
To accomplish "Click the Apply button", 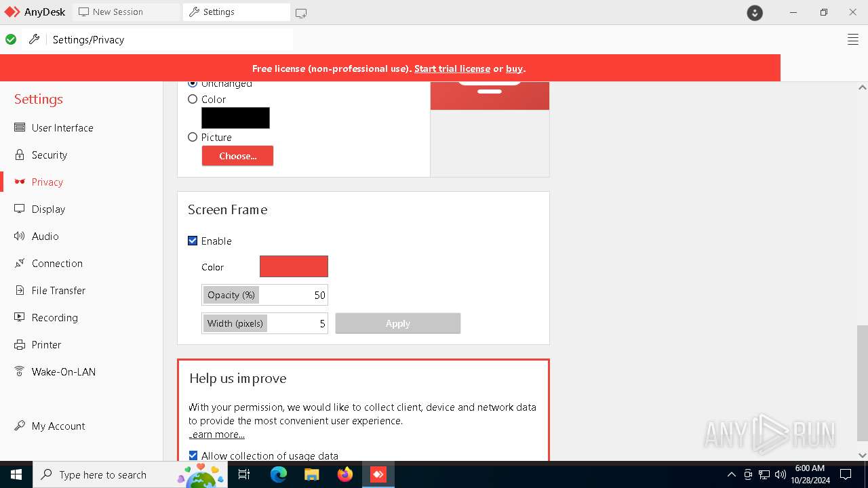I will point(398,323).
